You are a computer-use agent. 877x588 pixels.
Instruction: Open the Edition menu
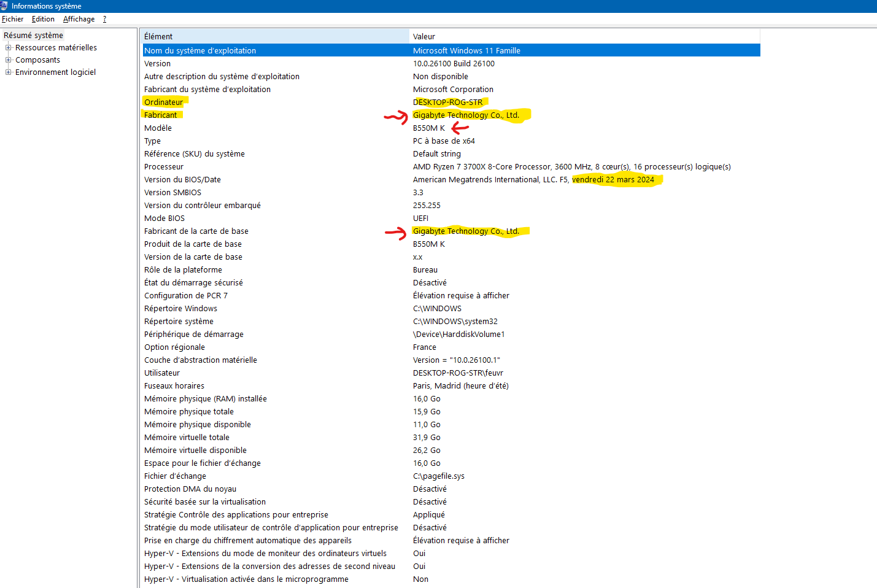click(x=43, y=19)
